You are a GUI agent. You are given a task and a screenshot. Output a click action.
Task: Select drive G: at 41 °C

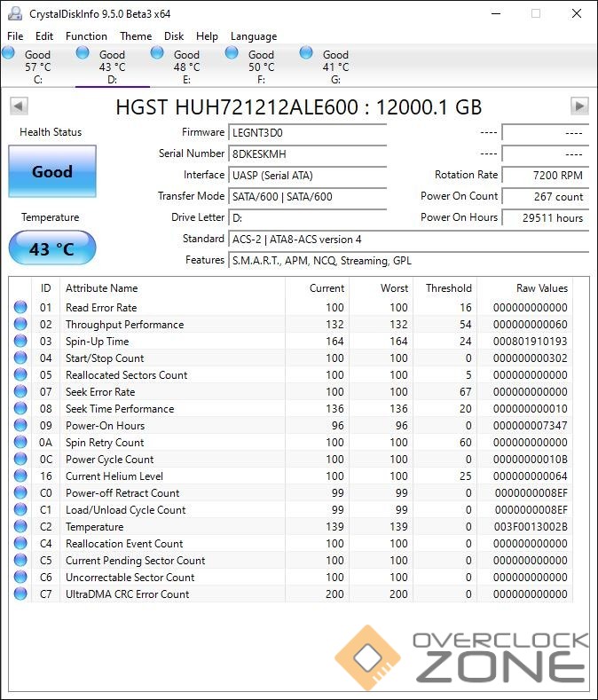point(336,66)
